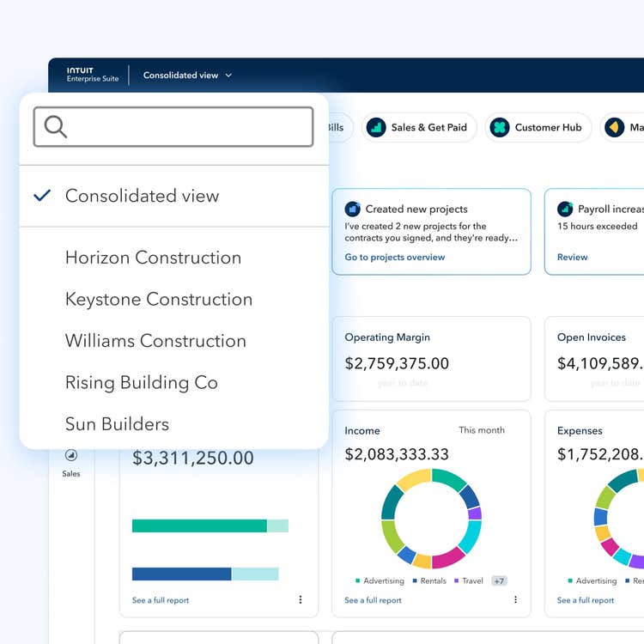The width and height of the screenshot is (644, 644).
Task: Click the pink segment of the Income donut
Action: (447, 557)
